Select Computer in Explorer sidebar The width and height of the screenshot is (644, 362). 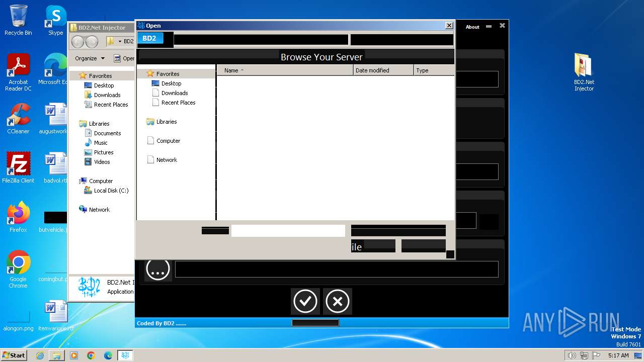point(101,181)
